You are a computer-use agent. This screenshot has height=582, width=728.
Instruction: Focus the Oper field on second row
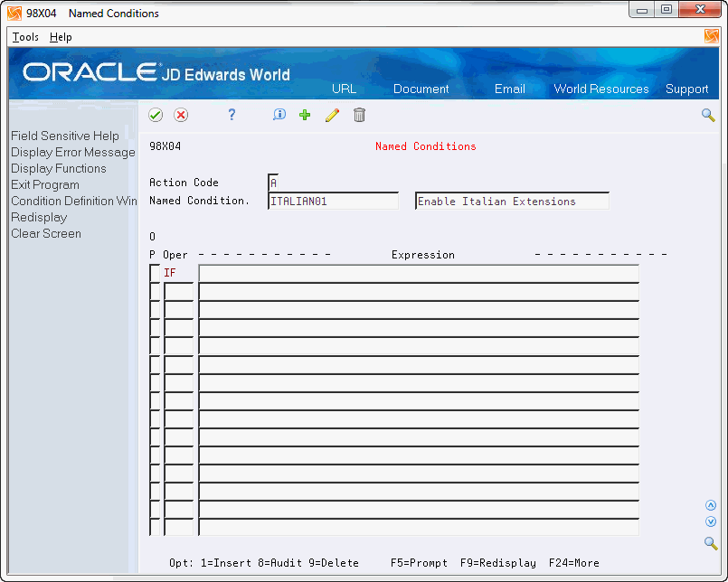(x=178, y=292)
